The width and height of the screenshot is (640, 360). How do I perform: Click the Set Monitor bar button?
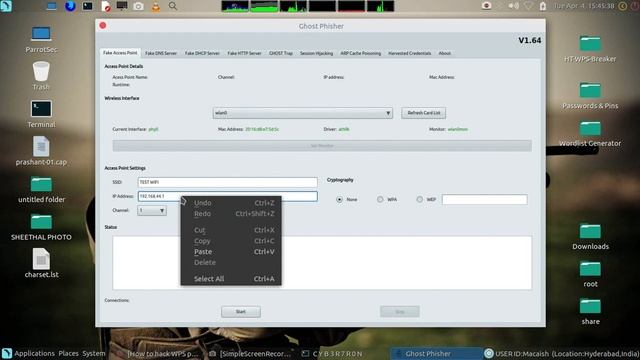(322, 146)
